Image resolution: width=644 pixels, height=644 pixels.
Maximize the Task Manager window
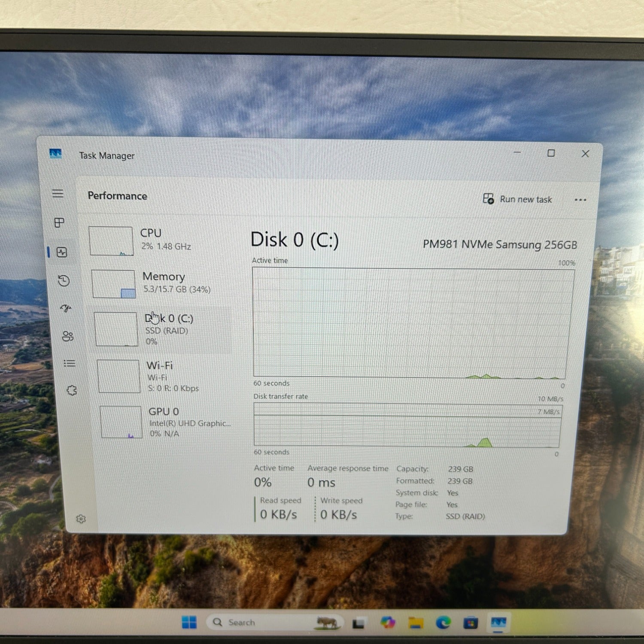point(551,153)
